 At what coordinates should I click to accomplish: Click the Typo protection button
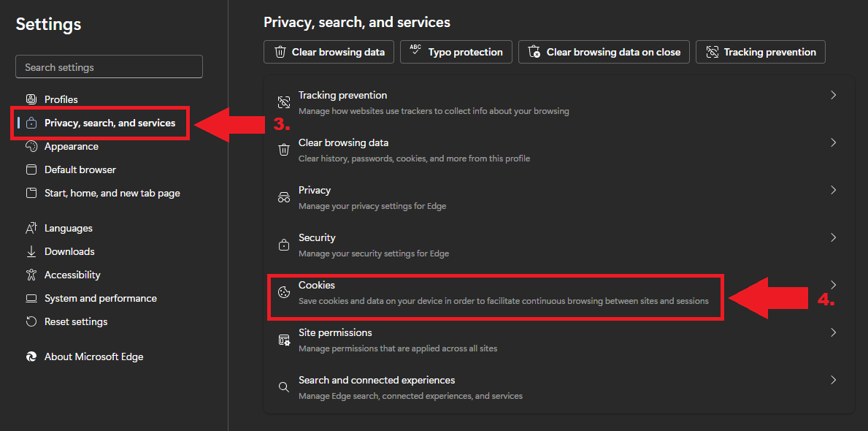click(x=456, y=52)
